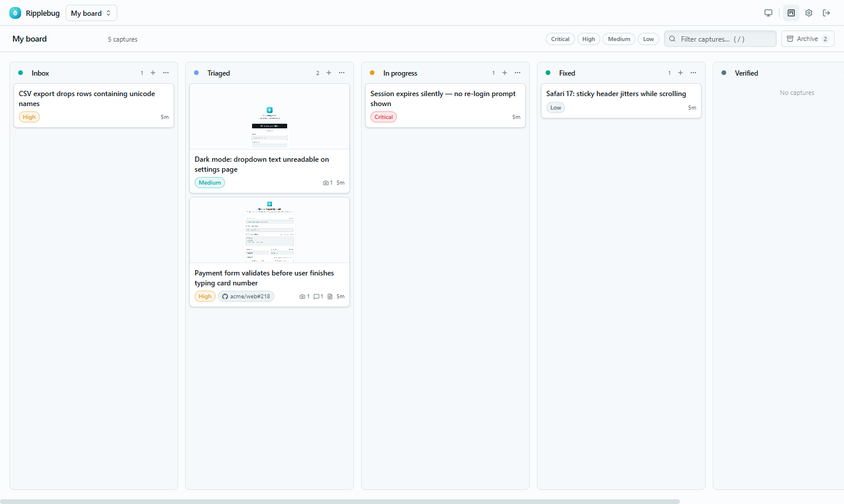Screen dimensions: 844x504
Task: Click the Verified column title
Action: (x=746, y=73)
